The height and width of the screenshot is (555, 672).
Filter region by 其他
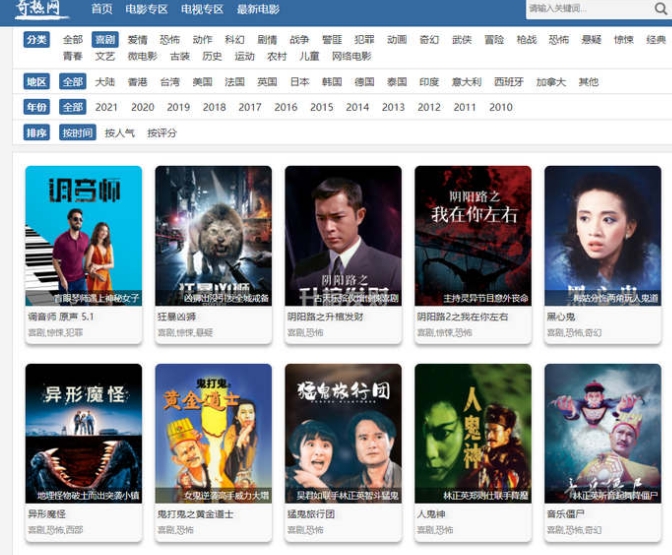click(x=588, y=81)
